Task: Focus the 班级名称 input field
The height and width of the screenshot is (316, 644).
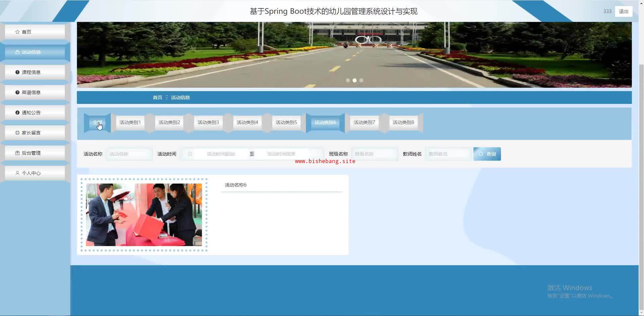Action: 374,154
